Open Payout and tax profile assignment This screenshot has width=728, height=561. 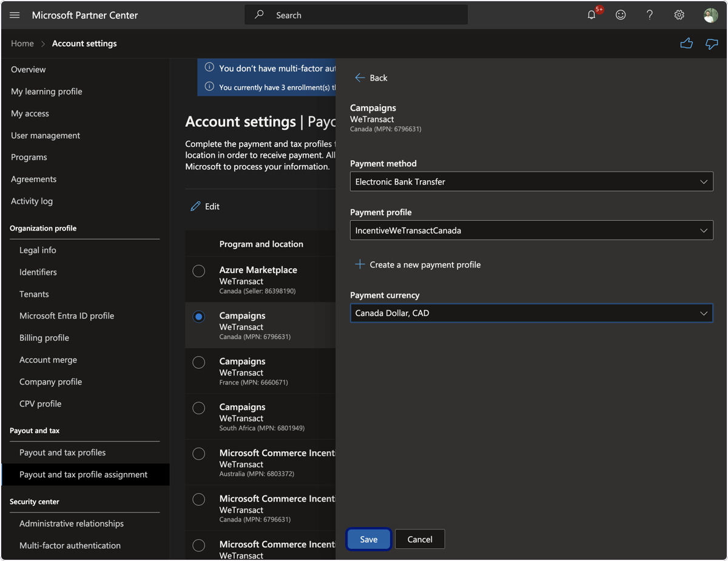(x=85, y=474)
